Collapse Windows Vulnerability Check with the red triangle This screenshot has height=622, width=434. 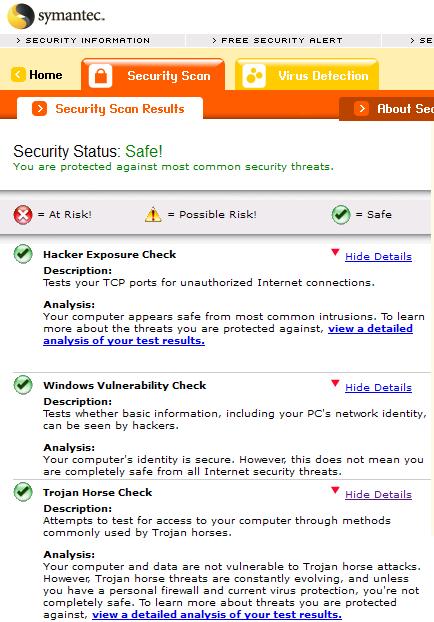click(x=335, y=383)
